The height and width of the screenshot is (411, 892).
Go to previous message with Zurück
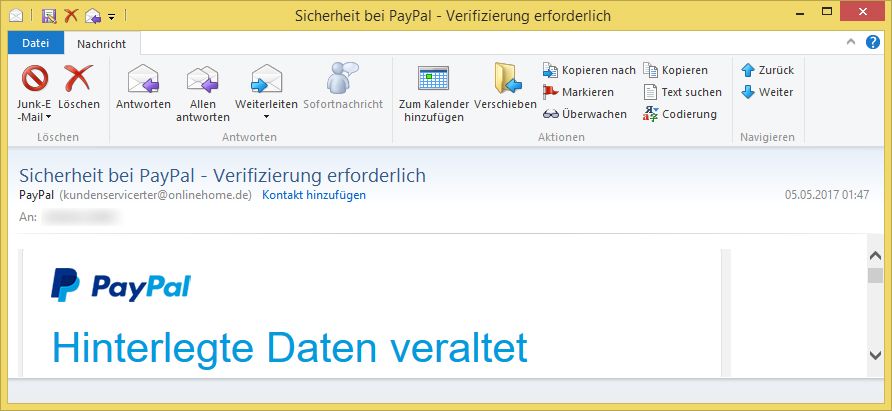pyautogui.click(x=767, y=70)
